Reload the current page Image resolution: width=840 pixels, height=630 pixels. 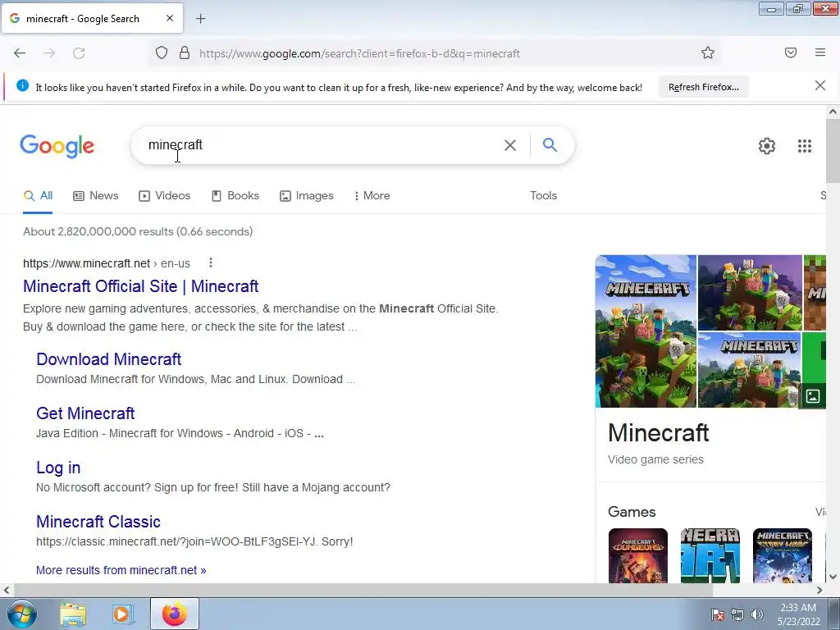[79, 53]
